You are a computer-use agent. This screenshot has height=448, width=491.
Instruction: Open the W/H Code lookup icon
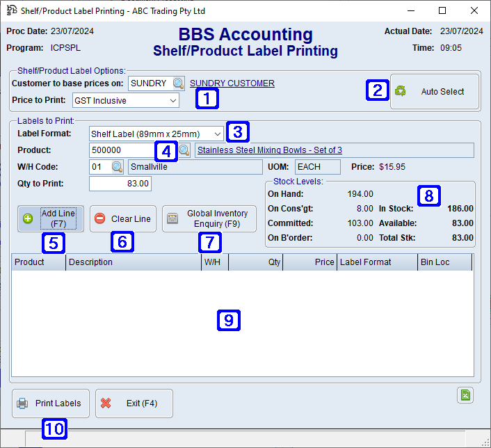click(x=118, y=167)
